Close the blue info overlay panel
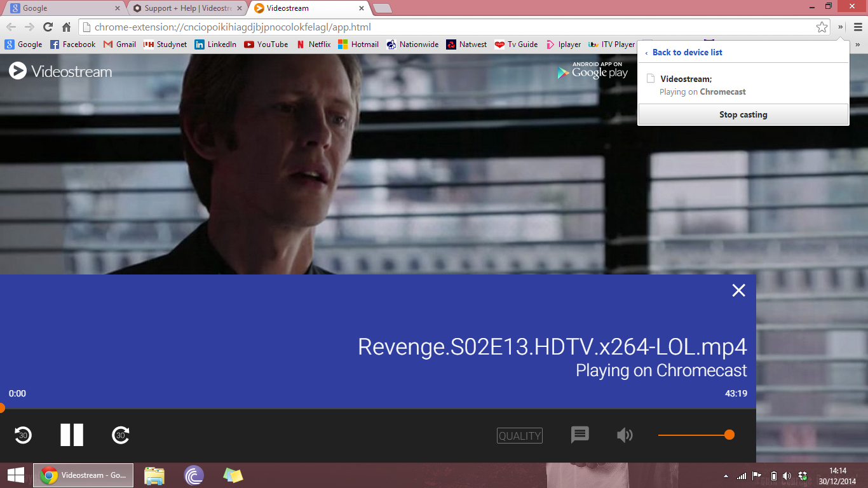This screenshot has width=868, height=488. pyautogui.click(x=738, y=290)
